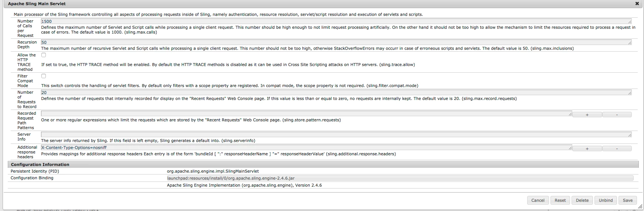Viewport: 644px width, 211px height.
Task: Enable Allow the HTTP TRACE method checkbox
Action: pyautogui.click(x=44, y=55)
